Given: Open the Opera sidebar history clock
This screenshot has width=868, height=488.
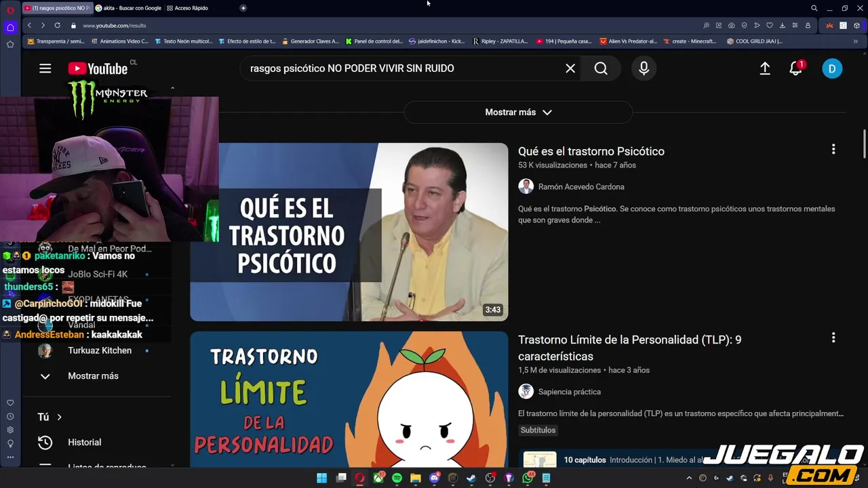Looking at the screenshot, I should click(x=10, y=416).
